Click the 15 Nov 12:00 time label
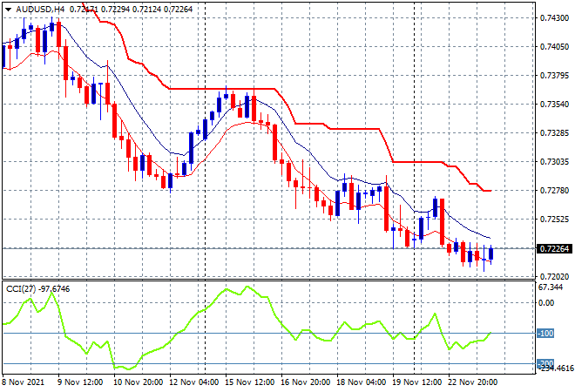This screenshot has width=575, height=392. (249, 382)
